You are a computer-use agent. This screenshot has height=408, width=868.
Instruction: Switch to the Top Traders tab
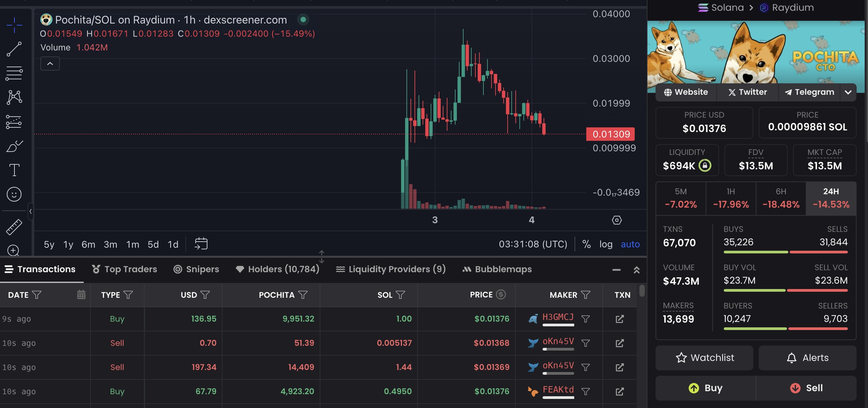[x=124, y=269]
